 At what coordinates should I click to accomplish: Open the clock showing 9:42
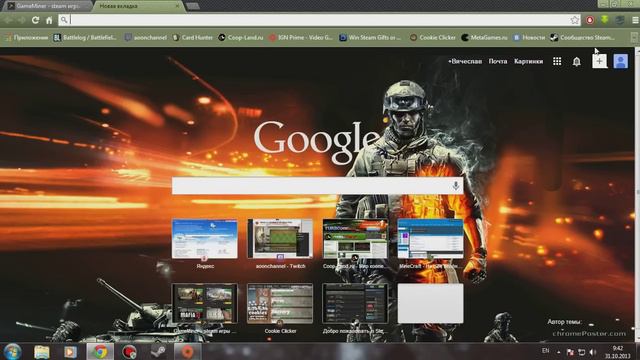tap(618, 352)
